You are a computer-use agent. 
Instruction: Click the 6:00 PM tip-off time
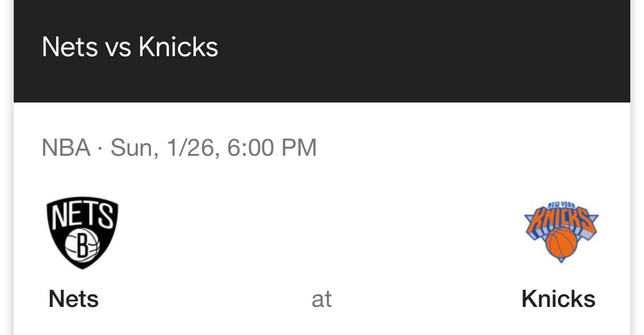coord(272,148)
